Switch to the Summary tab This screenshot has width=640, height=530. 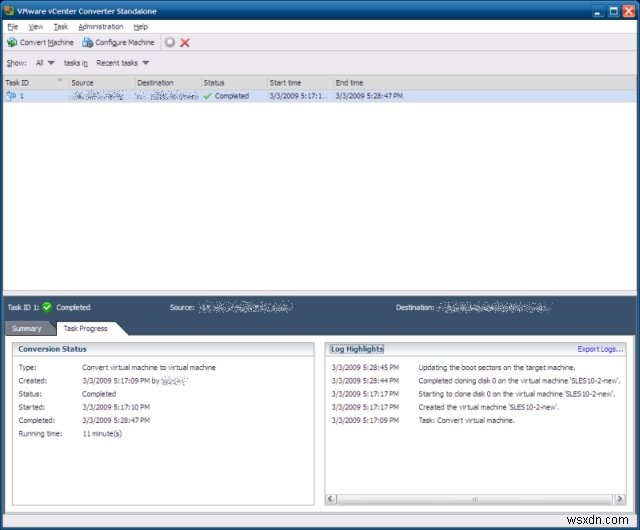click(27, 328)
